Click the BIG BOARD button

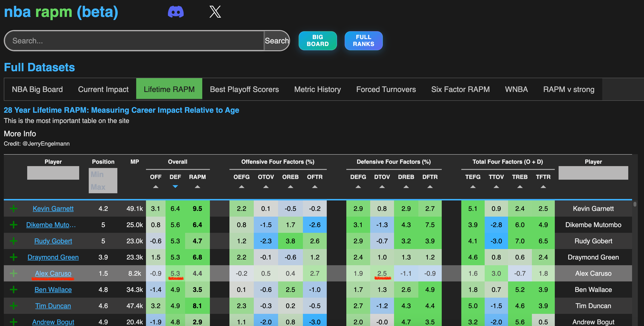click(x=317, y=41)
